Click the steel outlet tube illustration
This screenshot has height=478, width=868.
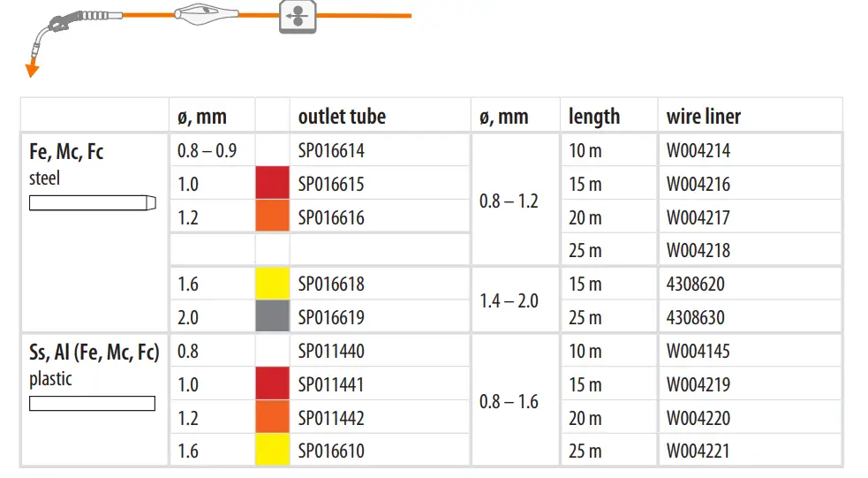[x=93, y=202]
